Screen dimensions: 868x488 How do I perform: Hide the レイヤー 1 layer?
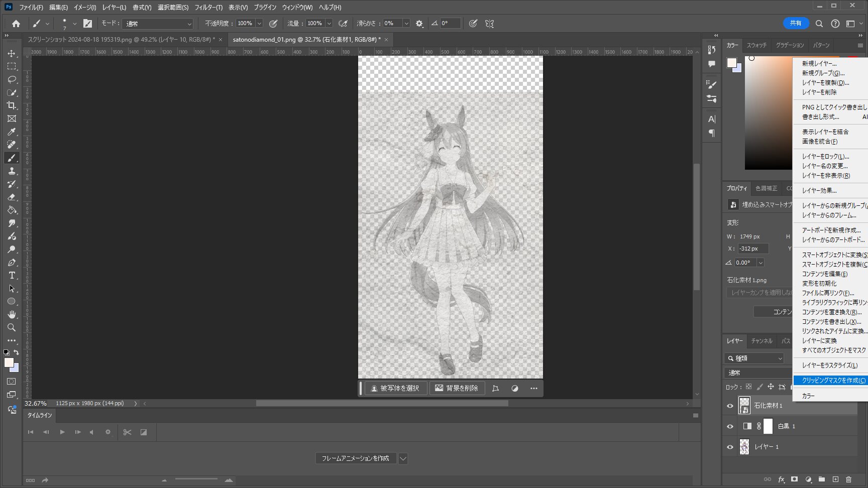(730, 447)
